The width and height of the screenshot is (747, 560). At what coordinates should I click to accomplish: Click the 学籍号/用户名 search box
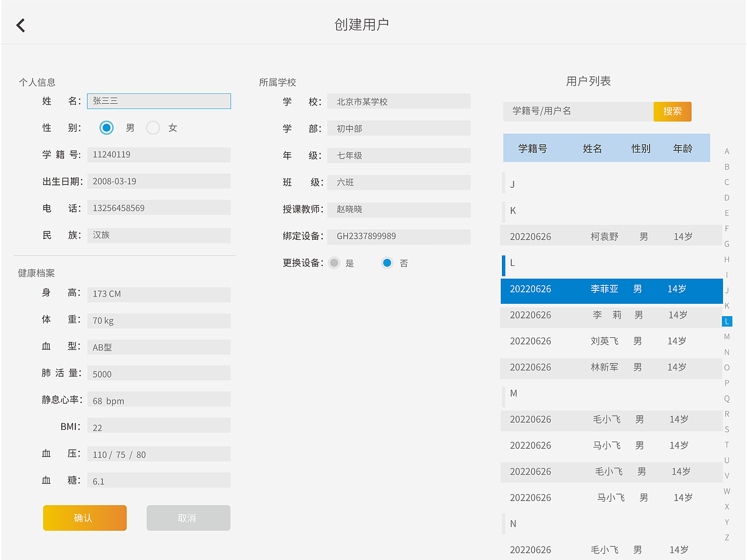(578, 111)
